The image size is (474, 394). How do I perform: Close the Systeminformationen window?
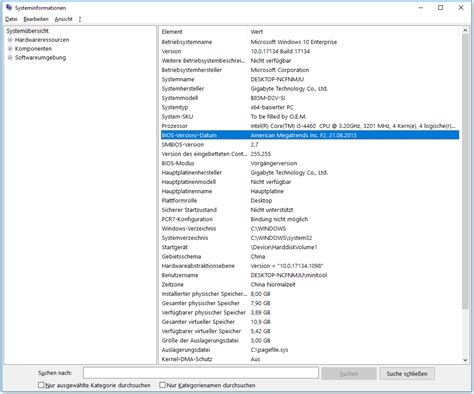461,8
